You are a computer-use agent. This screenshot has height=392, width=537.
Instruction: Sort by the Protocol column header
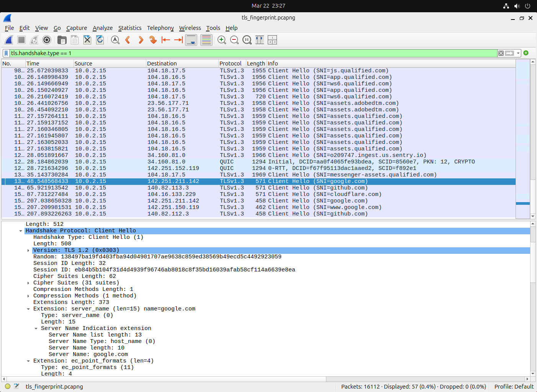(232, 64)
